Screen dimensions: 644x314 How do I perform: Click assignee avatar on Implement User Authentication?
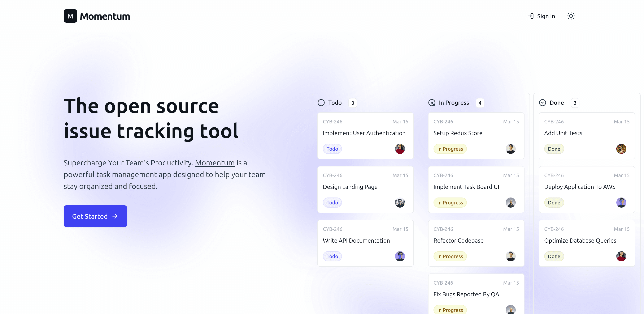click(400, 149)
